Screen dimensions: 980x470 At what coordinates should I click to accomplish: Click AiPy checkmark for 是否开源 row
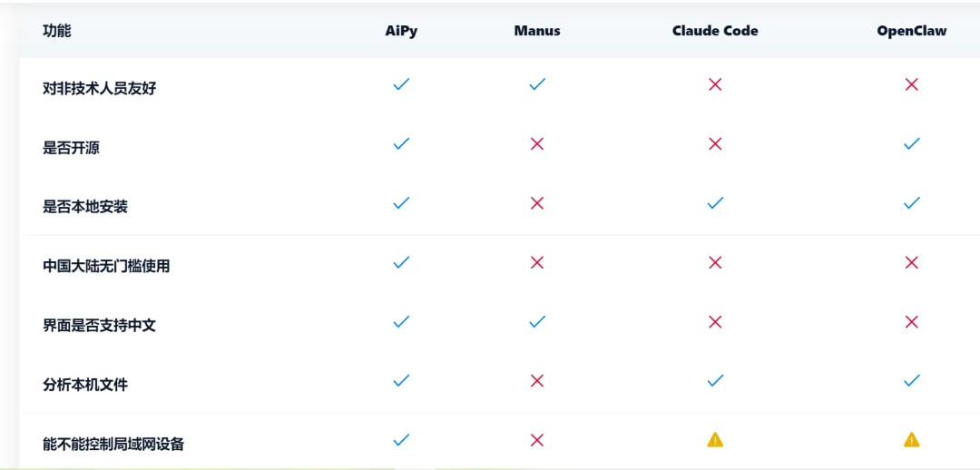(x=401, y=143)
